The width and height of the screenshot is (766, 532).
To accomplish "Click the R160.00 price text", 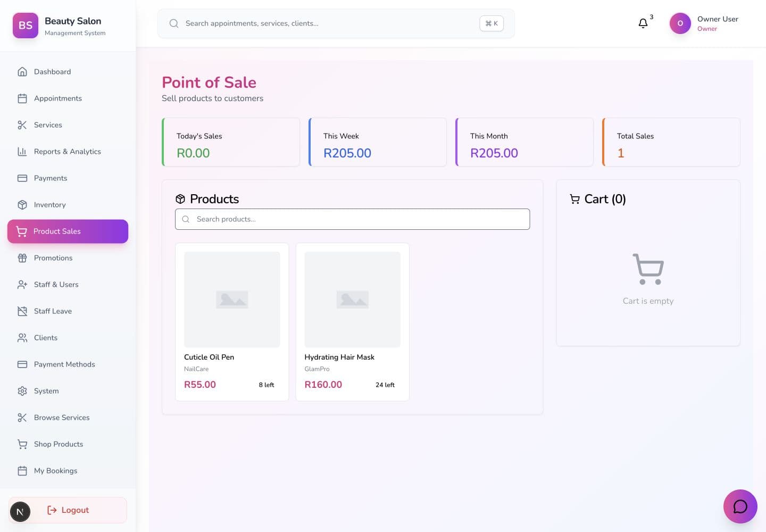I will point(323,385).
